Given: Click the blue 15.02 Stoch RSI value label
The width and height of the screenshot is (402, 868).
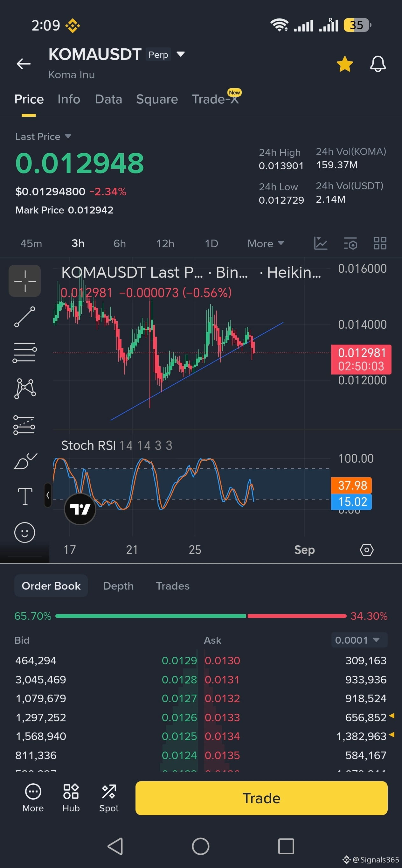Looking at the screenshot, I should [351, 502].
